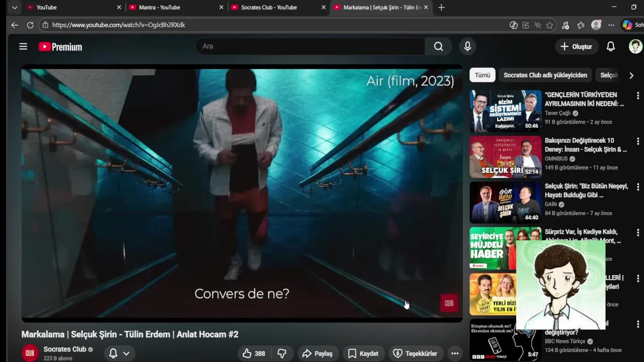This screenshot has height=362, width=644.
Task: Click BBC News Türkçe channel name
Action: (565, 341)
